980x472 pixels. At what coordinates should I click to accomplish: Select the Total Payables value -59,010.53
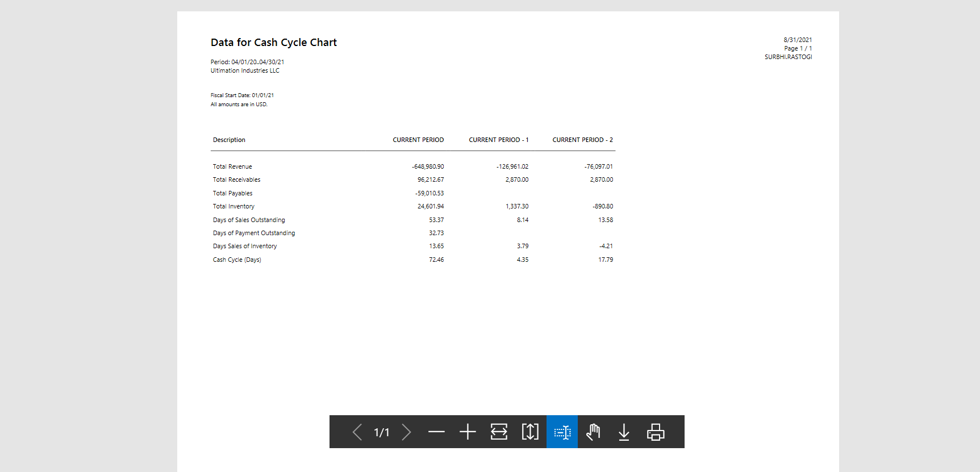(429, 193)
